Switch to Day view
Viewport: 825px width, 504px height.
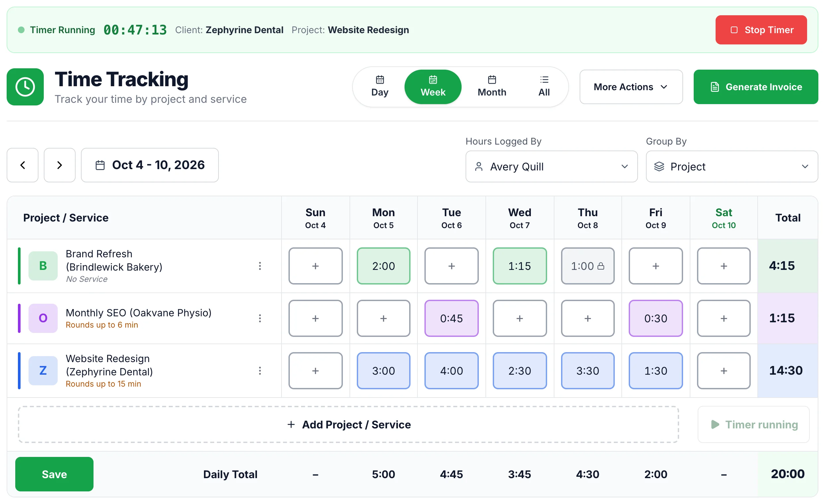[380, 87]
